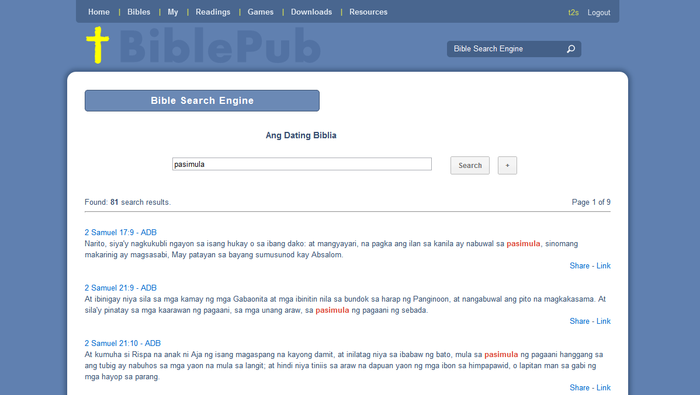
Task: Share the 2 Samuel 21:10 result
Action: (x=579, y=387)
